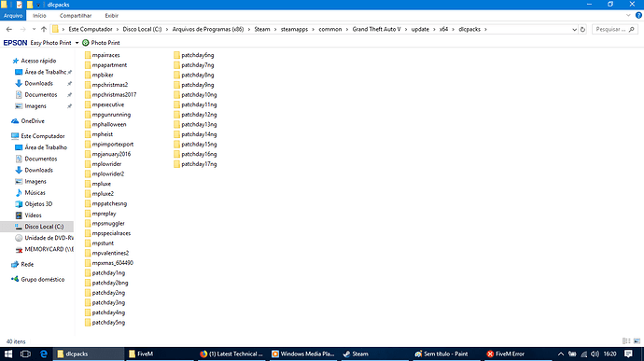The width and height of the screenshot is (644, 361).
Task: Select the mpgunrunning folder icon
Action: (88, 115)
